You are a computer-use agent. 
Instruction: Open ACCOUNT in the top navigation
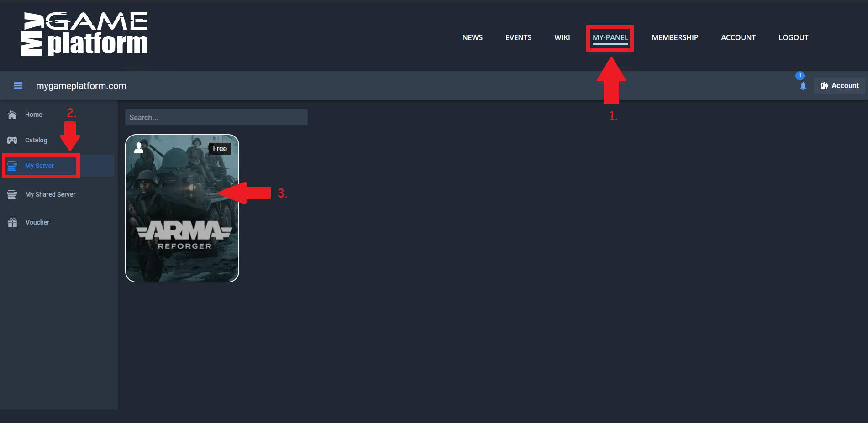point(738,37)
